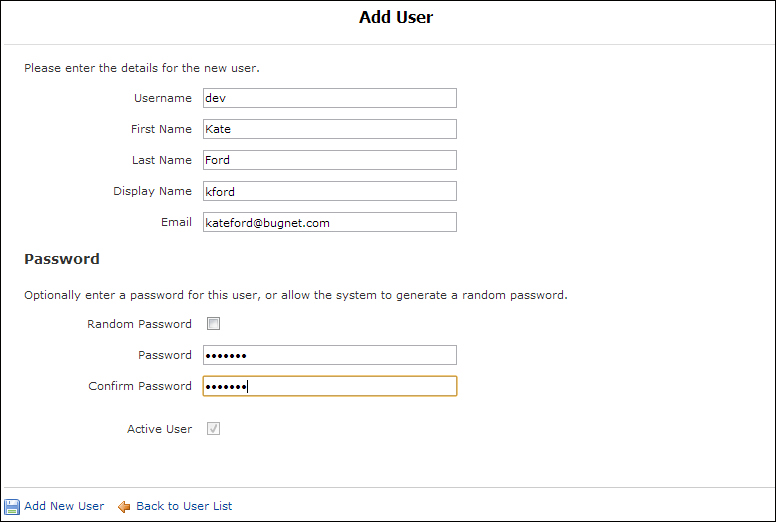The image size is (776, 522).
Task: Enable the Random Password checkbox
Action: click(x=213, y=324)
